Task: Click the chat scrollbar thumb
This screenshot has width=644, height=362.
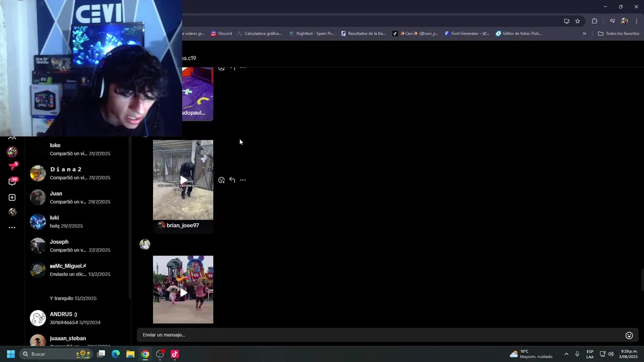Action: (x=642, y=280)
